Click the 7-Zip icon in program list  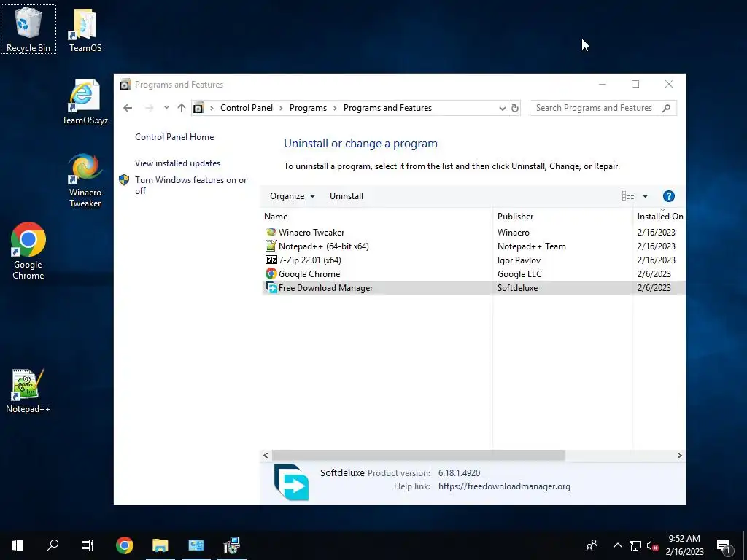tap(271, 260)
